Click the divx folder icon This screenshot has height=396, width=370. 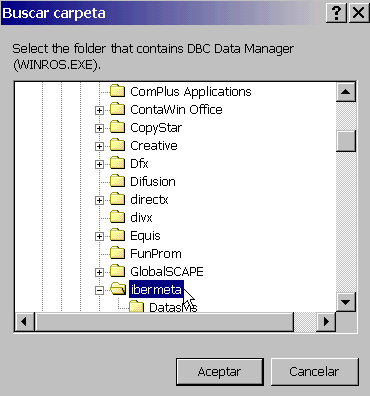pyautogui.click(x=117, y=217)
